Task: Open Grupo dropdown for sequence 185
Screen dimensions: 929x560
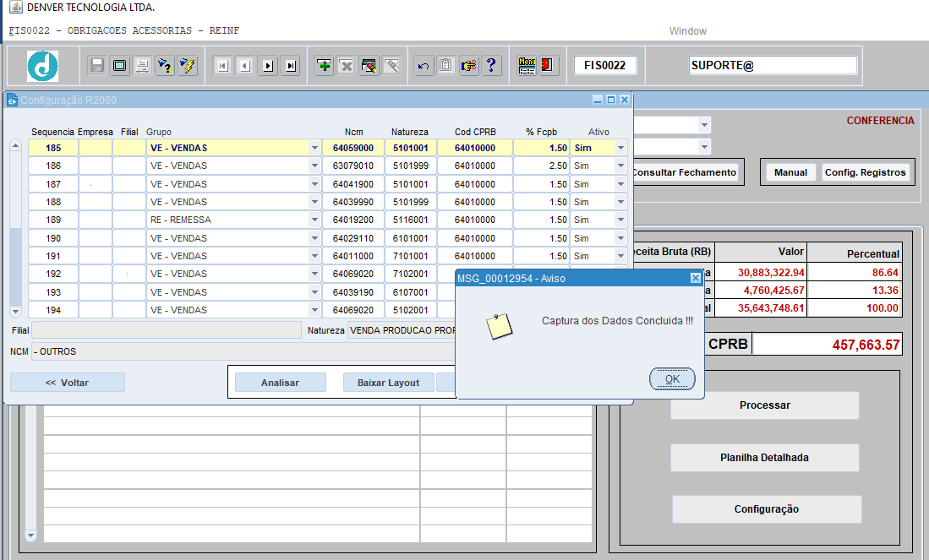Action: (314, 148)
